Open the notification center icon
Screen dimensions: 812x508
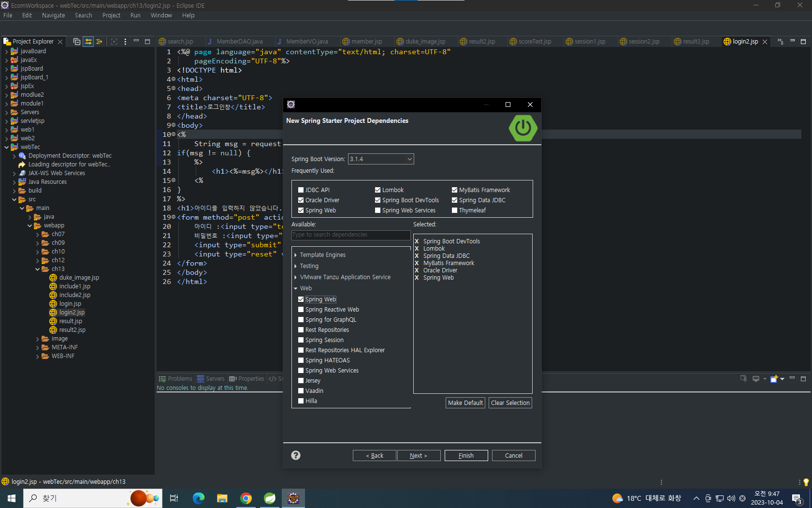click(x=797, y=498)
